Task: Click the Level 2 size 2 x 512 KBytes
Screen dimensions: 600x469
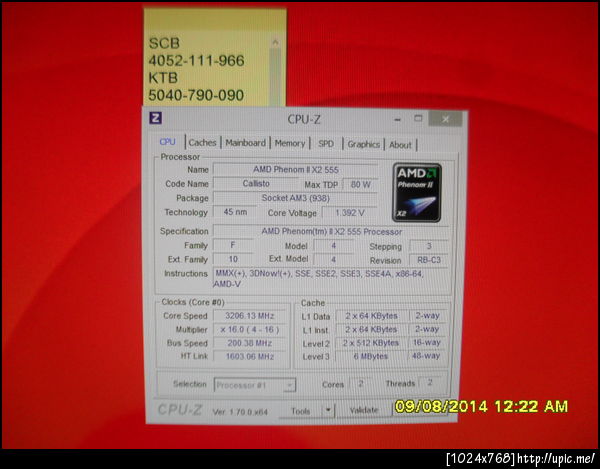Action: click(x=371, y=343)
